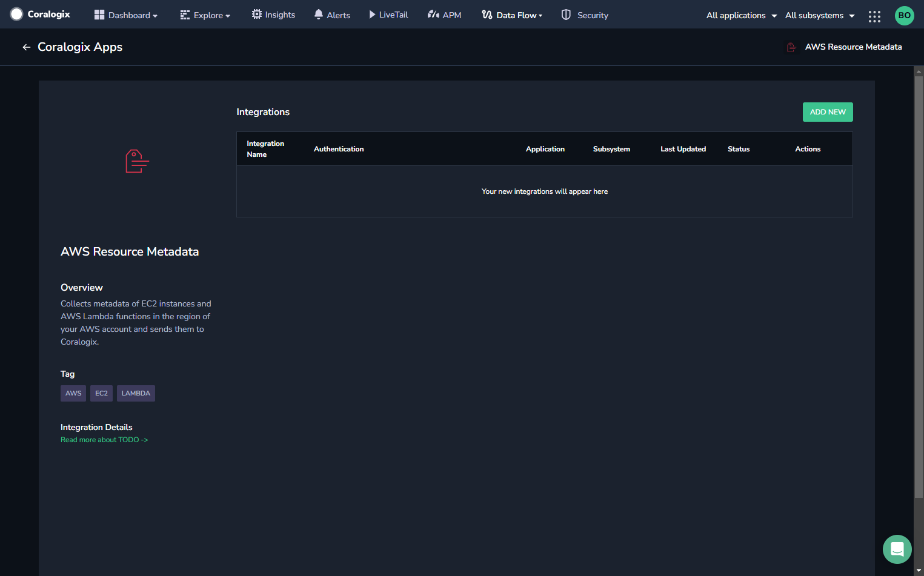Select the LAMBDA tag
Viewport: 924px width, 576px height.
click(x=136, y=393)
